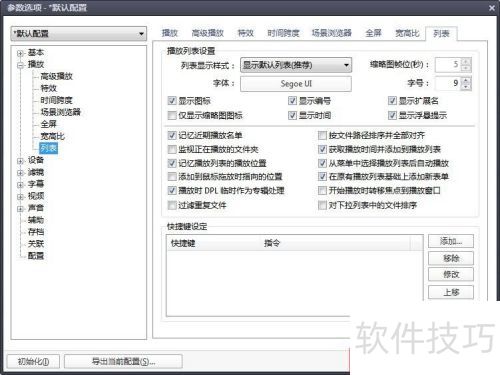Viewport: 500px width, 375px height.
Task: Decrease 缩略图帧位(秒) spinner value
Action: pos(466,68)
